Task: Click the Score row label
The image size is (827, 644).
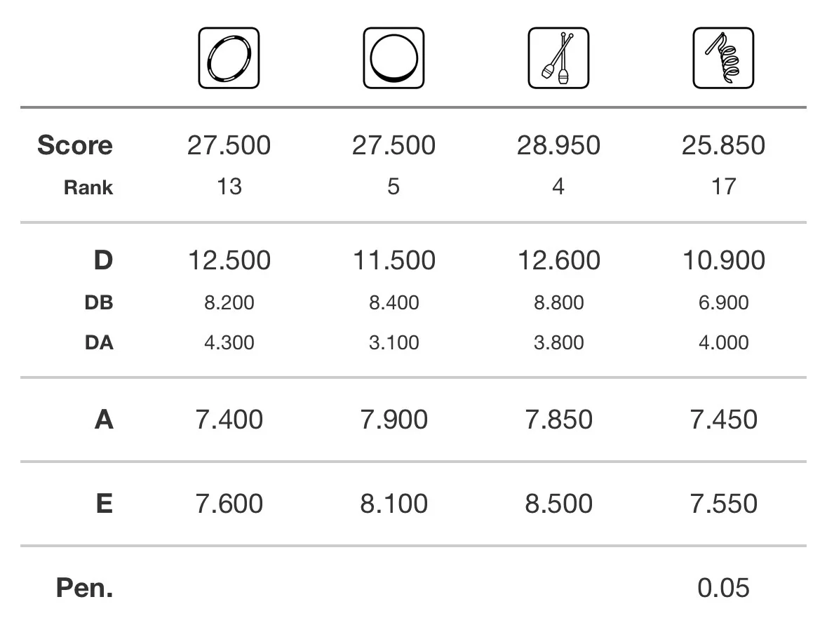Action: coord(75,145)
